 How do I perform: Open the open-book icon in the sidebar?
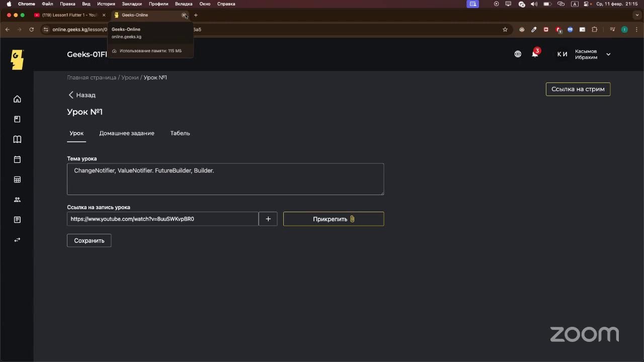click(x=17, y=139)
